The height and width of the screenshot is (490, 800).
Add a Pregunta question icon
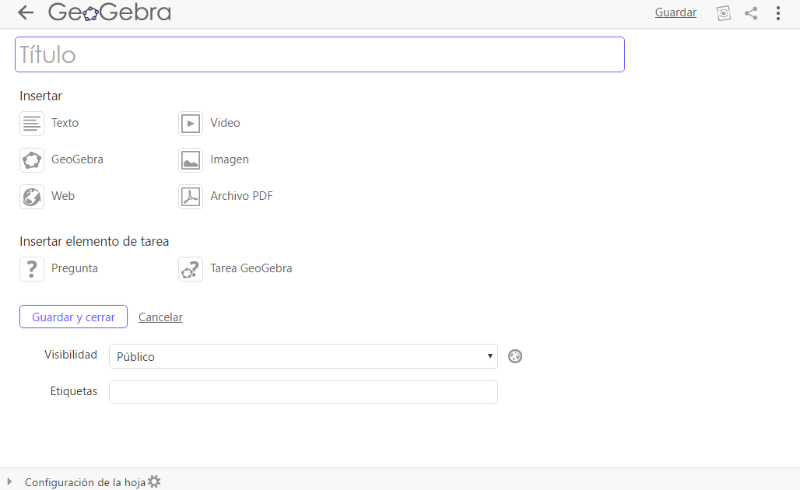[x=32, y=269]
